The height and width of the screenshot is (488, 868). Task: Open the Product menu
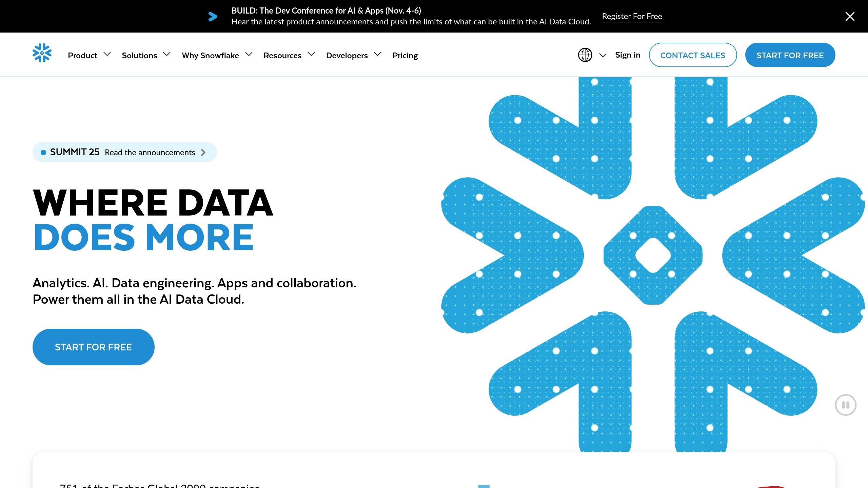82,55
